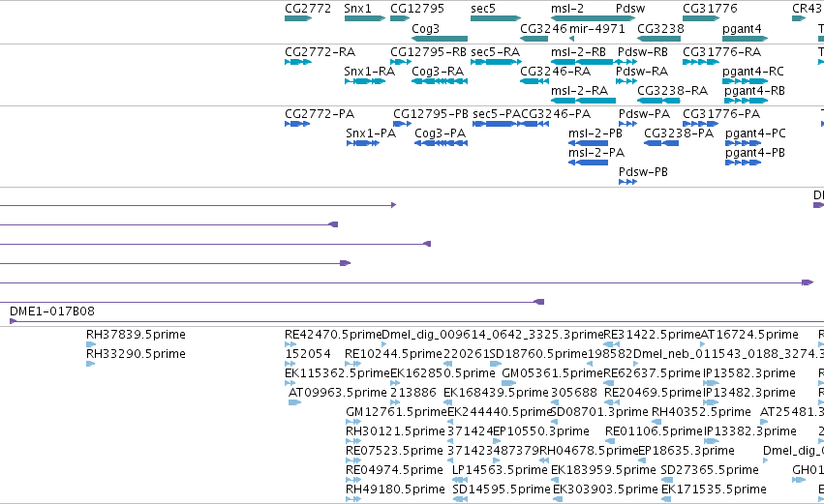The width and height of the screenshot is (824, 504).
Task: Open the CG31776-PA protein feature
Action: click(700, 124)
